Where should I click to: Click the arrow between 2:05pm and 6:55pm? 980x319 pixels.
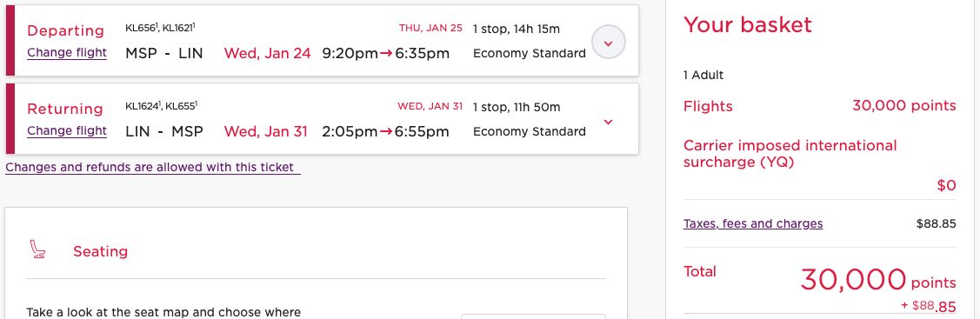(386, 132)
